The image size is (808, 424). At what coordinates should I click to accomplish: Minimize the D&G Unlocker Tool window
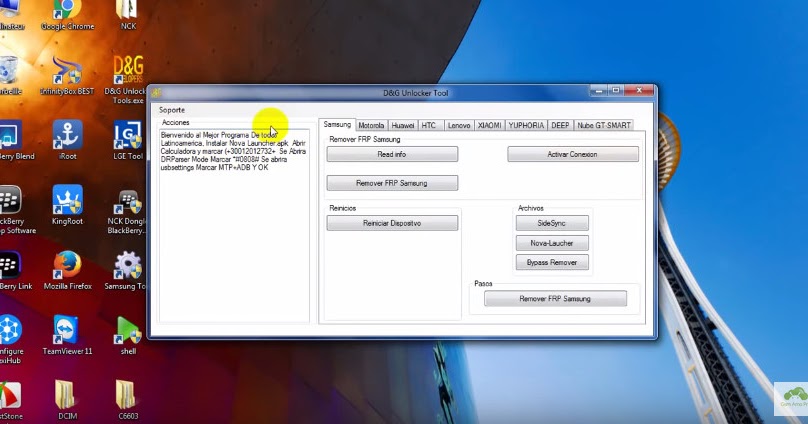coord(598,91)
